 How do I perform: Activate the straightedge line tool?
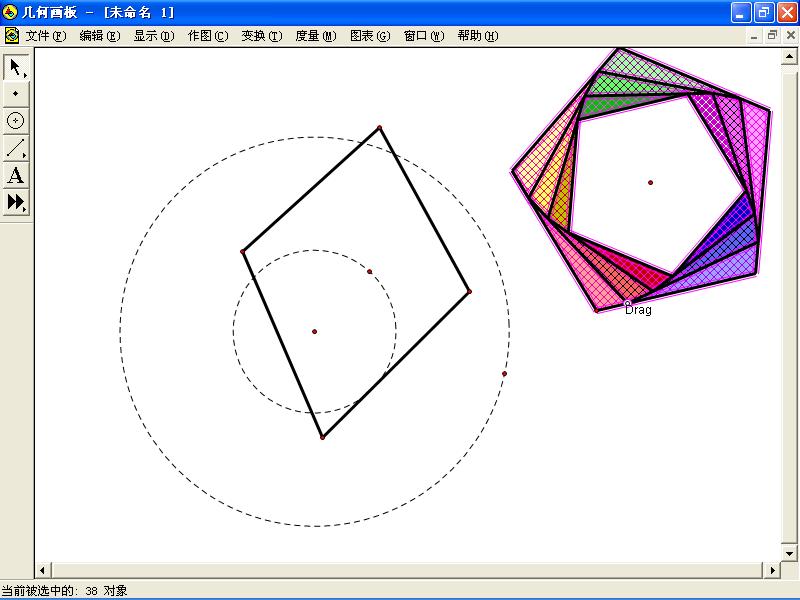pos(16,147)
